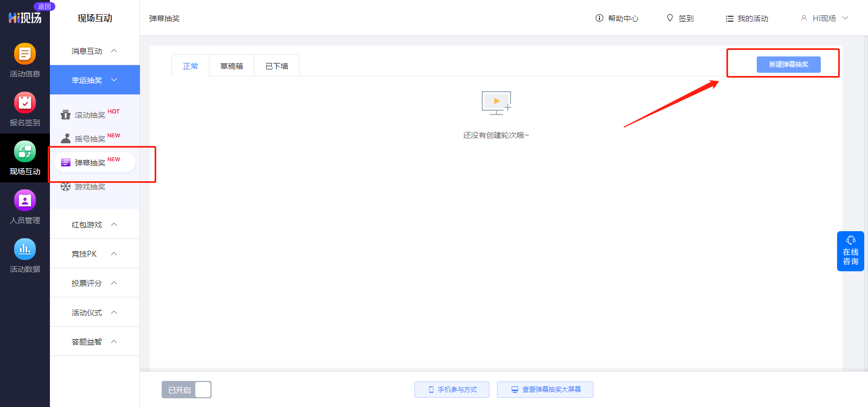Click the 摇号抽奖 person icon

tap(66, 138)
